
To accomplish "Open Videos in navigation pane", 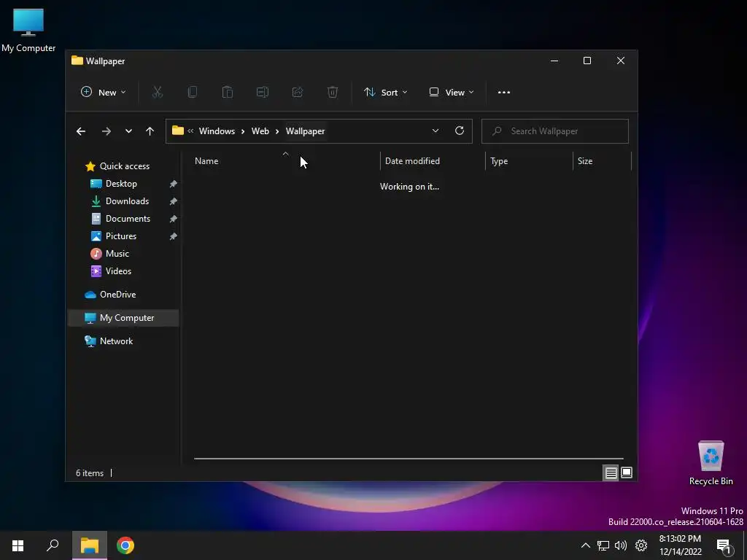I will tap(119, 271).
